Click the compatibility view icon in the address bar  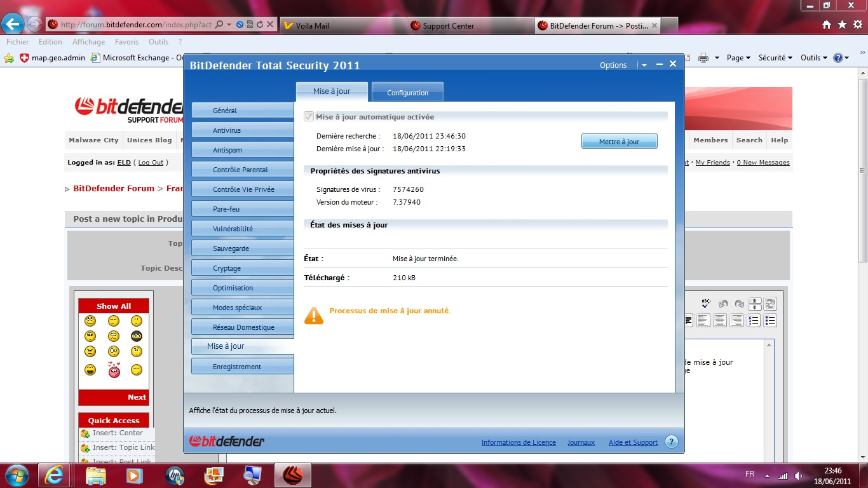click(x=250, y=25)
